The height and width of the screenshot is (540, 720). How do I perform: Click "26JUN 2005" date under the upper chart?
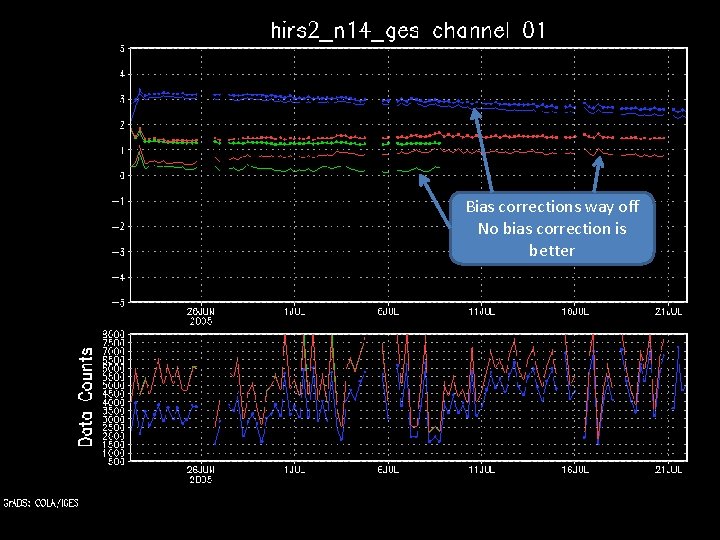pyautogui.click(x=201, y=316)
